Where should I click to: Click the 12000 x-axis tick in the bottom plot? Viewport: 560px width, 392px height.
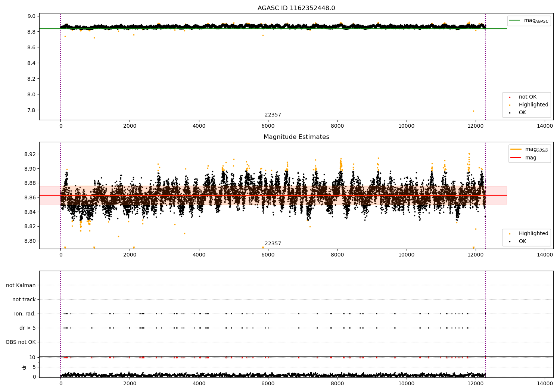coord(476,384)
